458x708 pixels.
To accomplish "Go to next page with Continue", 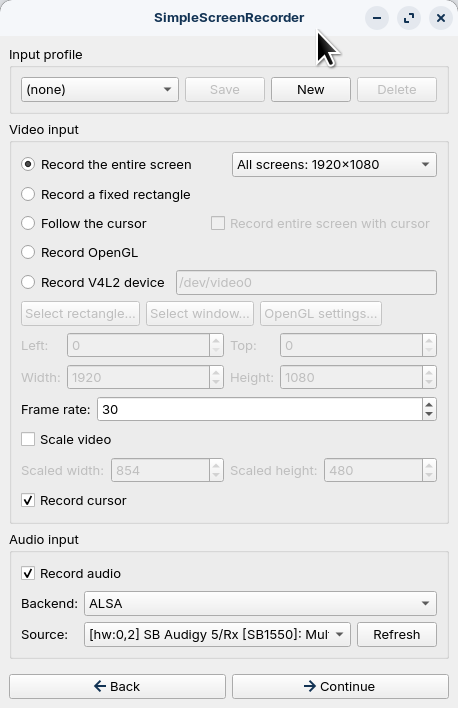I will (340, 686).
